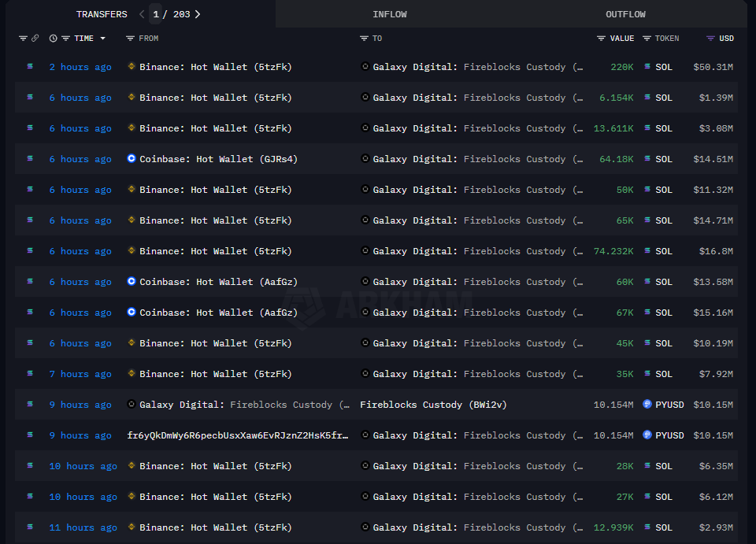Open Coinbase: Hot Wallet (GJRs4) entity
The height and width of the screenshot is (544, 756).
click(218, 159)
